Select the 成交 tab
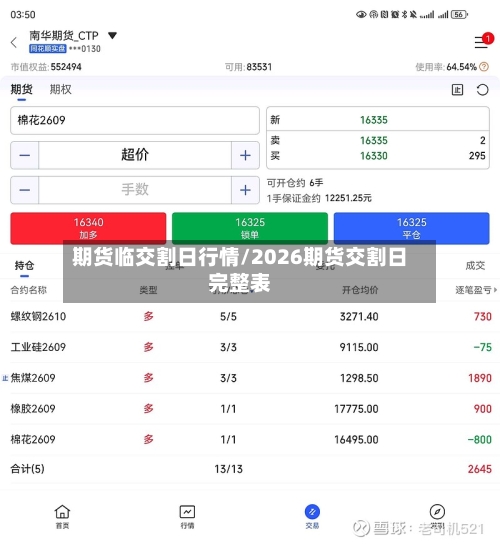 point(475,266)
